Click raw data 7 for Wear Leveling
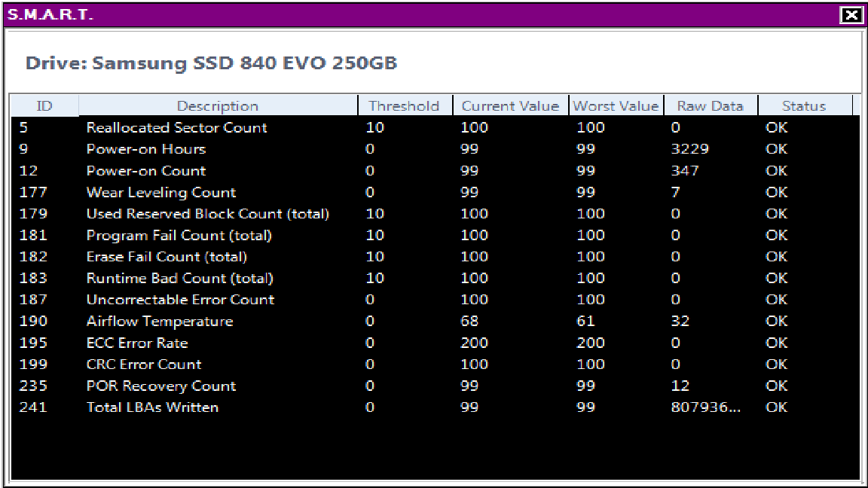 pos(675,192)
